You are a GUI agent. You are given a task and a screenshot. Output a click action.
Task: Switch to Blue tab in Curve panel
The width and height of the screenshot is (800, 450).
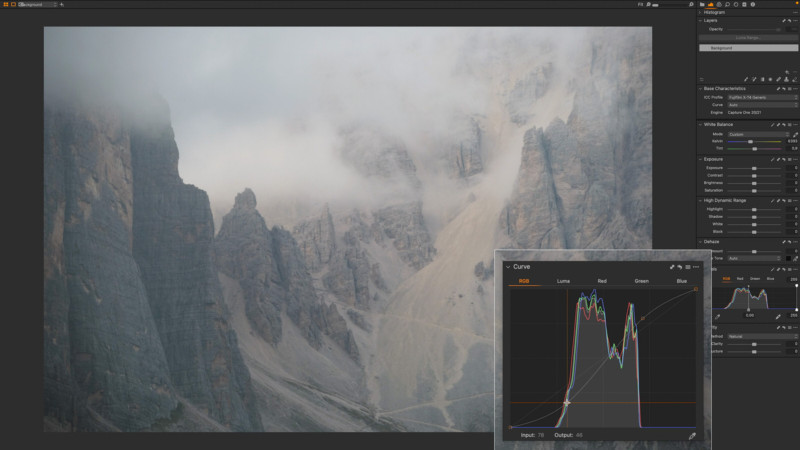682,281
